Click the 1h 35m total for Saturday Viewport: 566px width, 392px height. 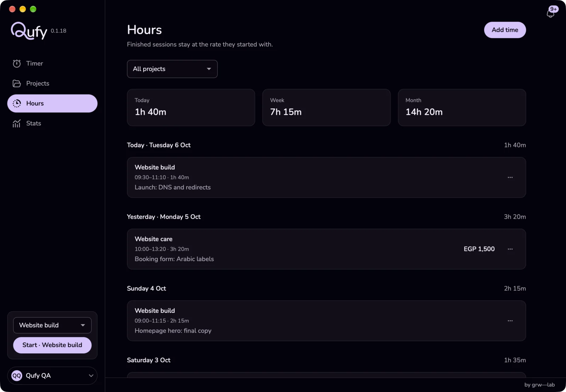point(515,360)
